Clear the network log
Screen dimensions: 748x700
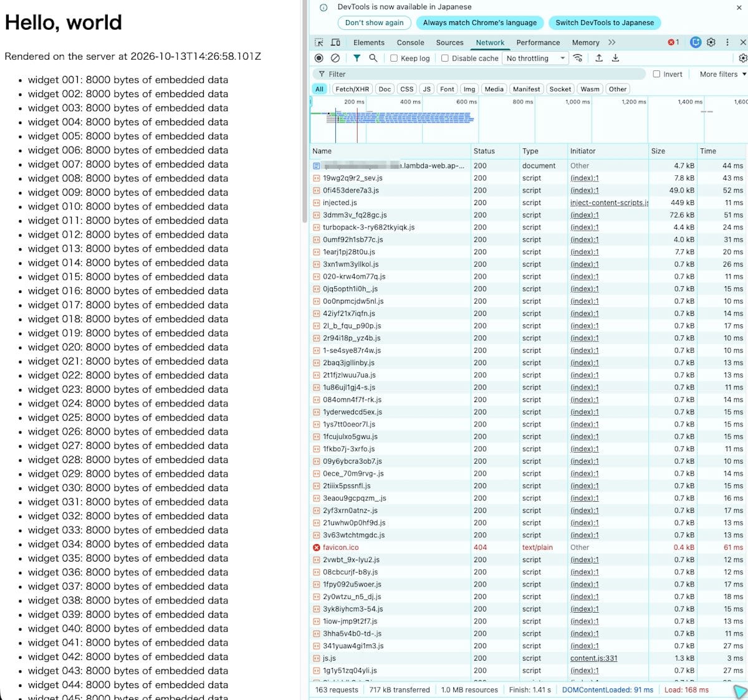pos(335,58)
